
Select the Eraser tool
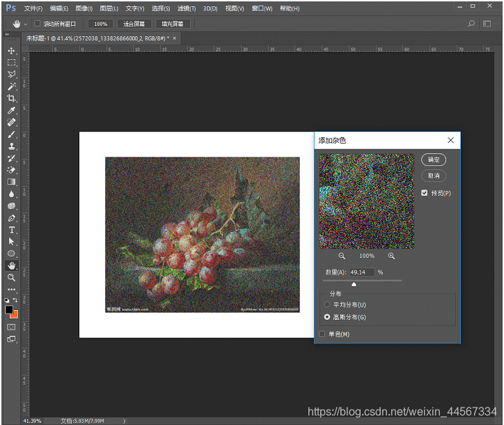(x=11, y=170)
